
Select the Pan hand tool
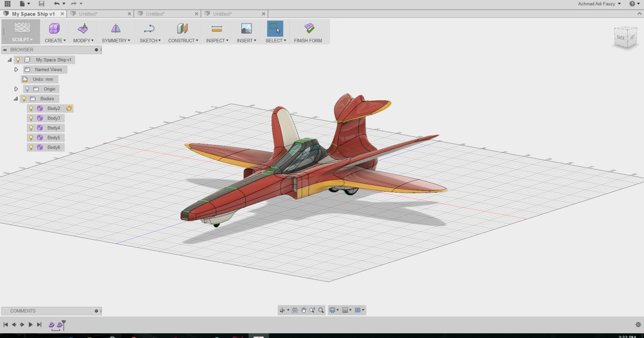pyautogui.click(x=303, y=310)
